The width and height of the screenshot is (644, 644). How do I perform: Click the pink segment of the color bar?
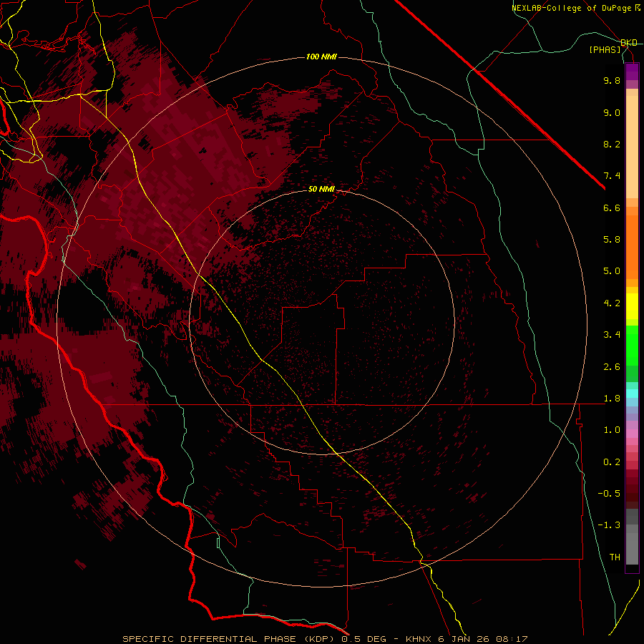[x=632, y=434]
